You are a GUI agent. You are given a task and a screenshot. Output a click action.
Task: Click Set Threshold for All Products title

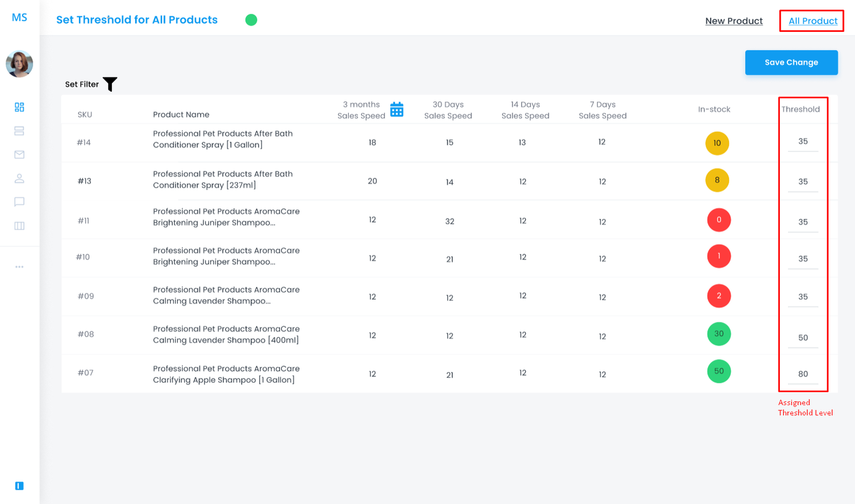[x=137, y=20]
